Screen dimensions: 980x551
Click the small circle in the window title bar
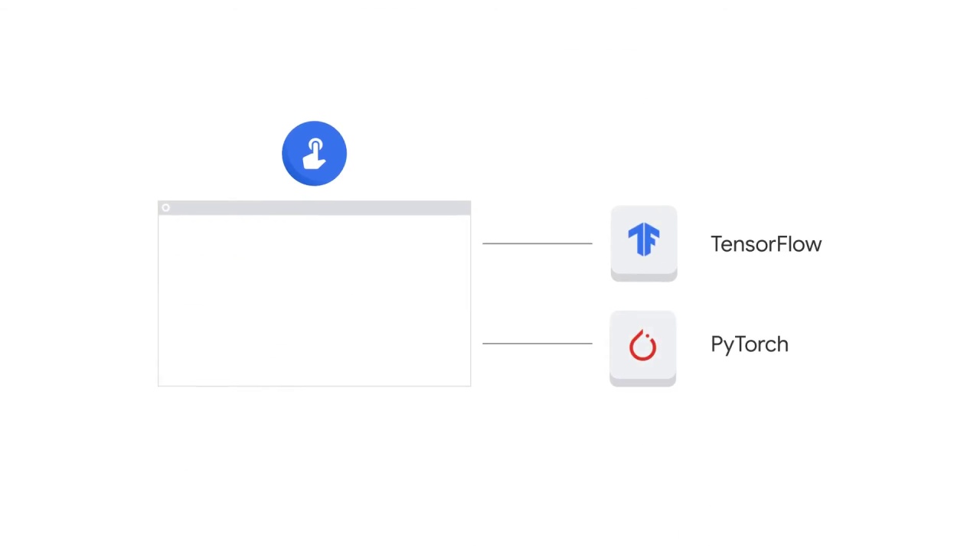[165, 208]
